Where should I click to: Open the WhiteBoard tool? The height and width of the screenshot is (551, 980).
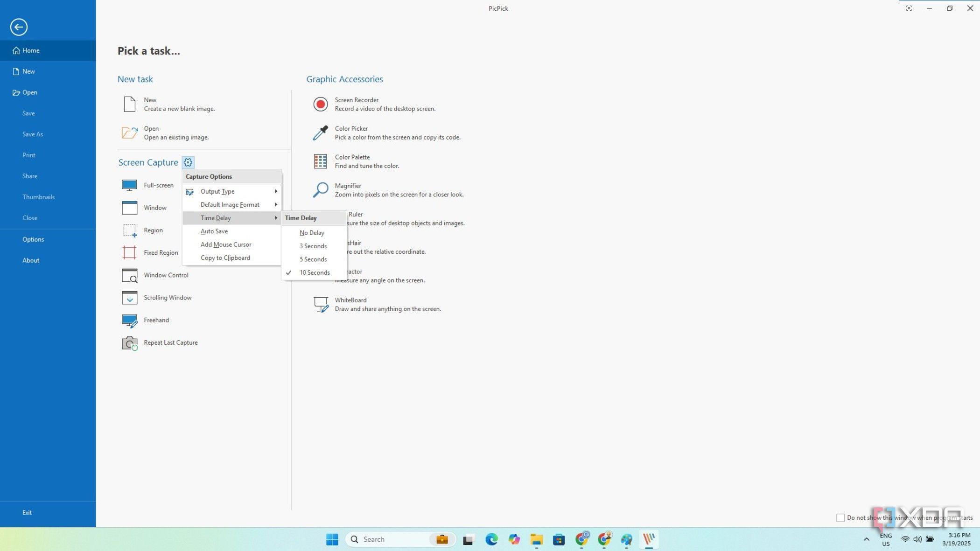pos(350,304)
